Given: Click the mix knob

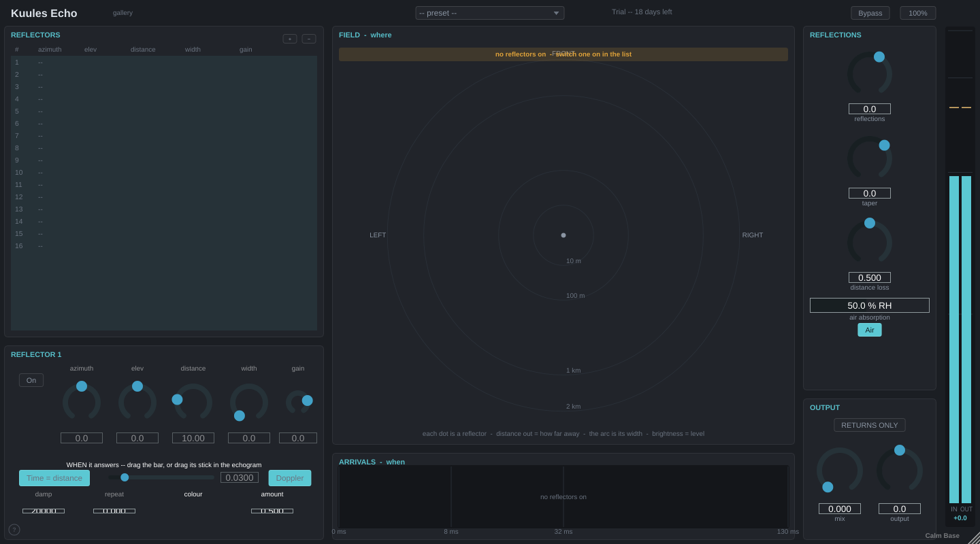Looking at the screenshot, I should 840,470.
